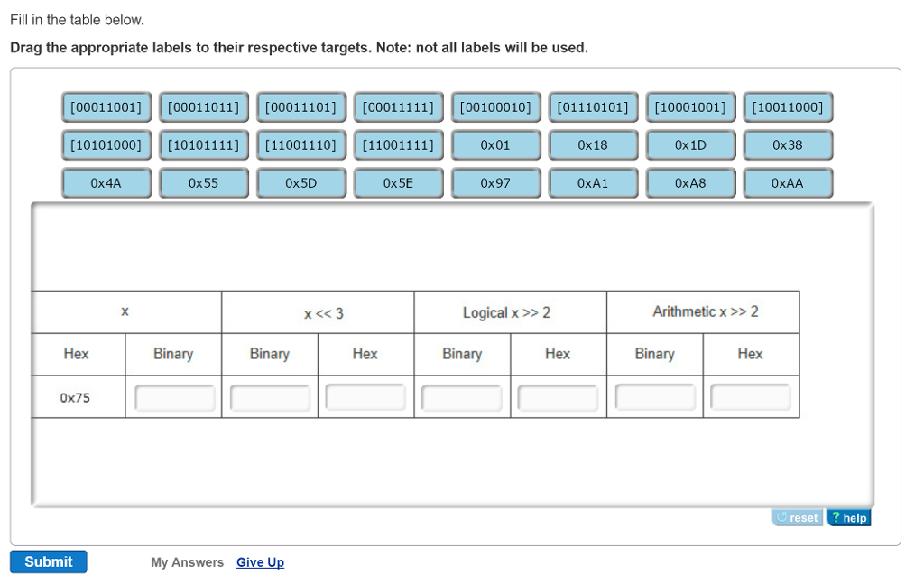Click the [11001110] label tile
This screenshot has width=924, height=584.
[x=300, y=144]
